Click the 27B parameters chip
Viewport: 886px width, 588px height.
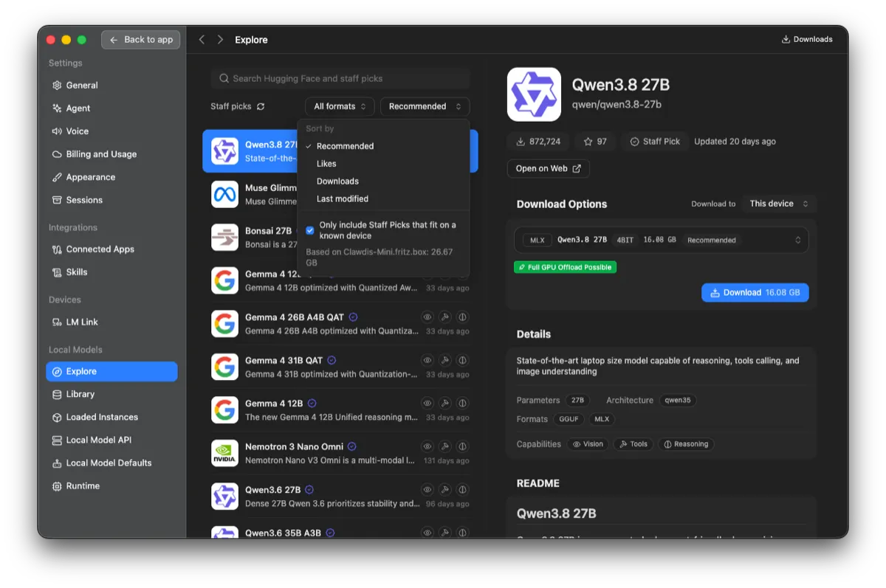point(577,401)
